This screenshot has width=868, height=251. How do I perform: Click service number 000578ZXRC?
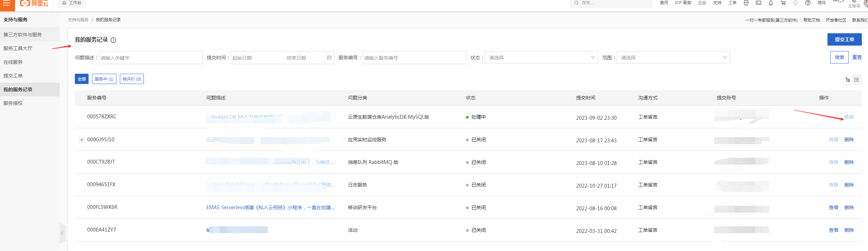click(x=102, y=117)
